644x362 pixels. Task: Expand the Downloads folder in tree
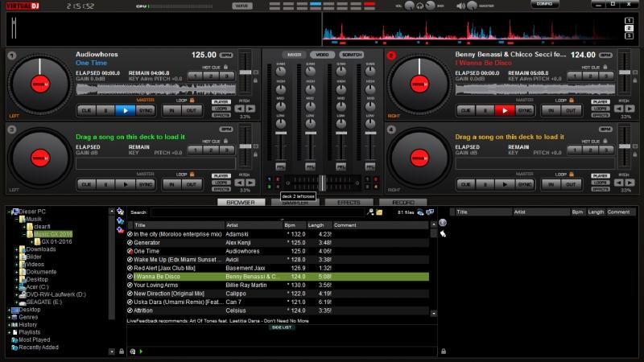16,249
